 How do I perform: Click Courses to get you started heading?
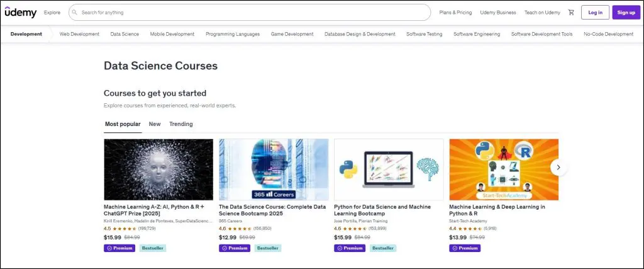click(155, 93)
